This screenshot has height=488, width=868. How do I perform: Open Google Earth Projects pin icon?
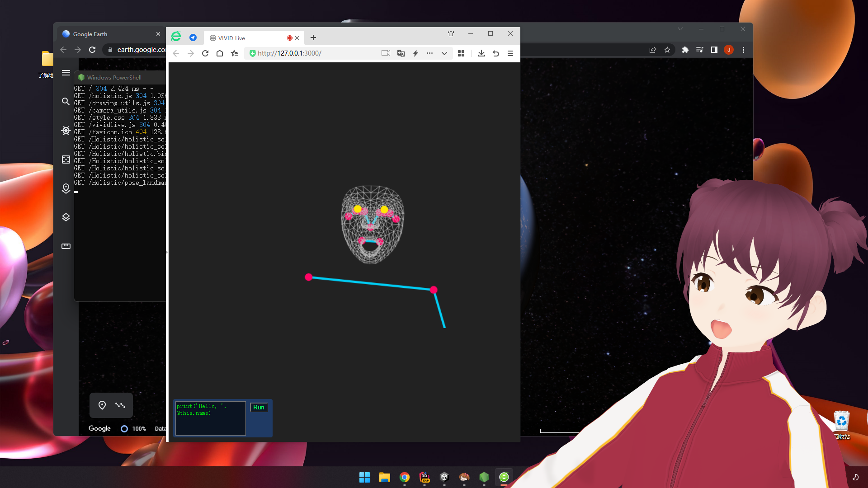point(66,188)
